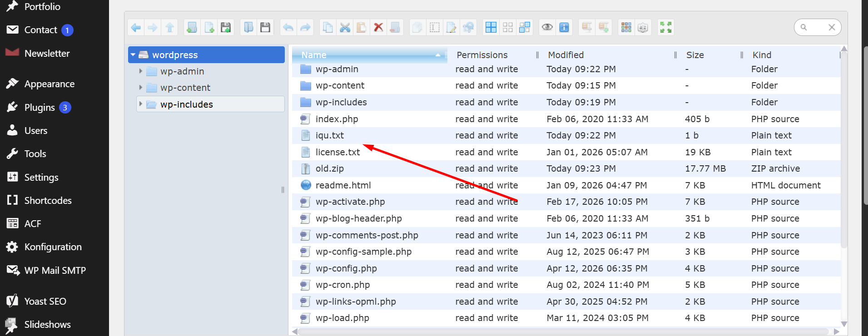Redo the last file operation

click(x=305, y=28)
